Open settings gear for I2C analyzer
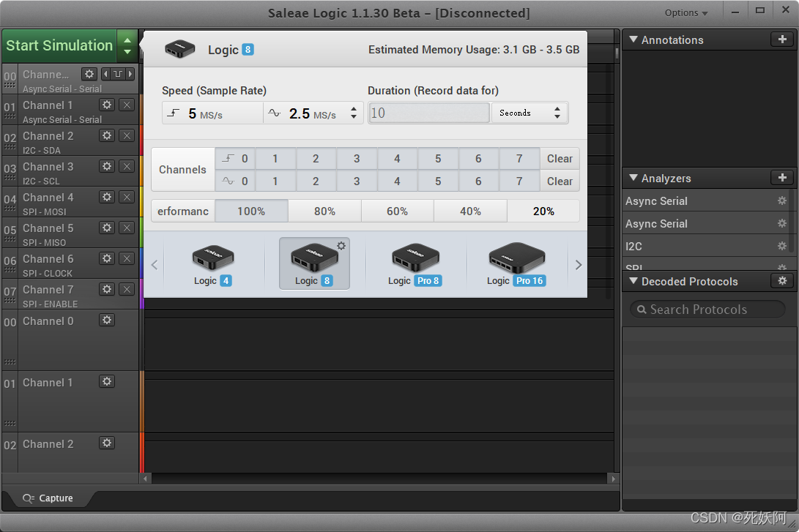This screenshot has width=799, height=532. point(781,247)
